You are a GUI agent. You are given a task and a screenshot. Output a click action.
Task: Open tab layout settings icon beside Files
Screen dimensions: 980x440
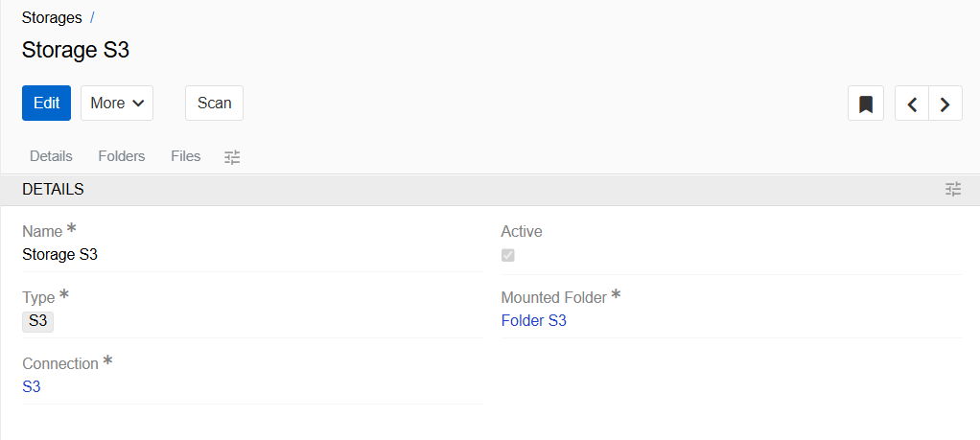[x=232, y=156]
